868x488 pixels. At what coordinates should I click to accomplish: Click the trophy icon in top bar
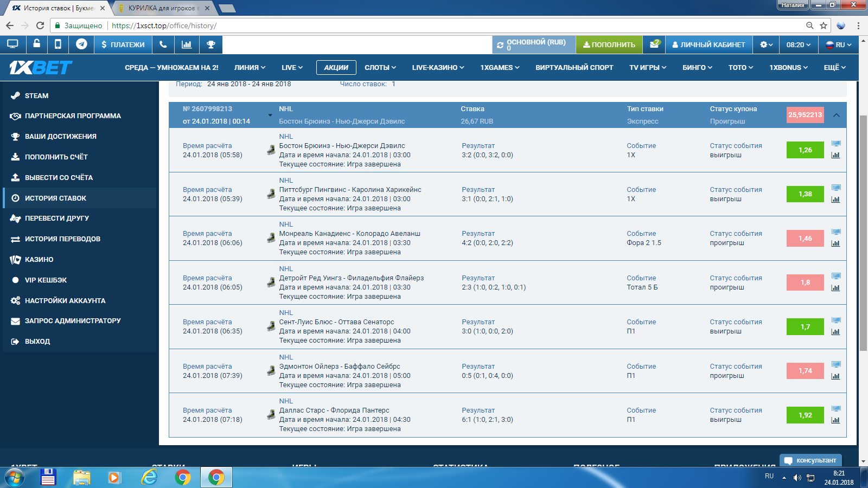click(x=210, y=44)
